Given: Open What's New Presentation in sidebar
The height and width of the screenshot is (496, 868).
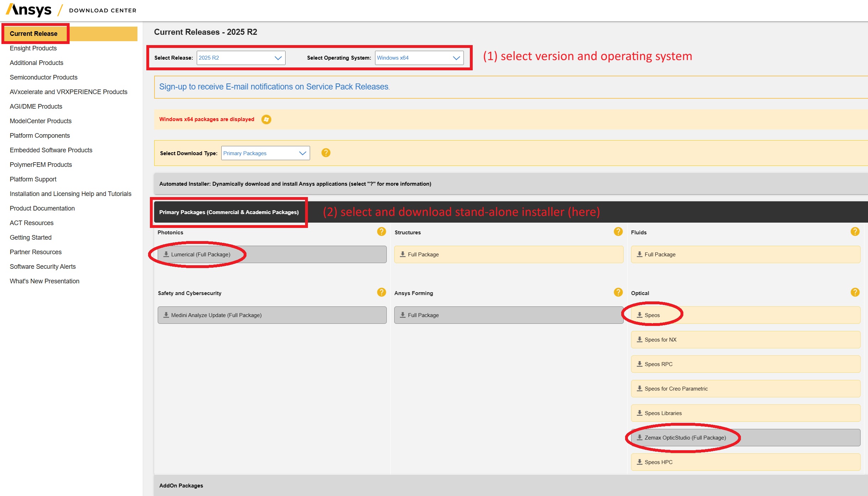Looking at the screenshot, I should coord(44,281).
